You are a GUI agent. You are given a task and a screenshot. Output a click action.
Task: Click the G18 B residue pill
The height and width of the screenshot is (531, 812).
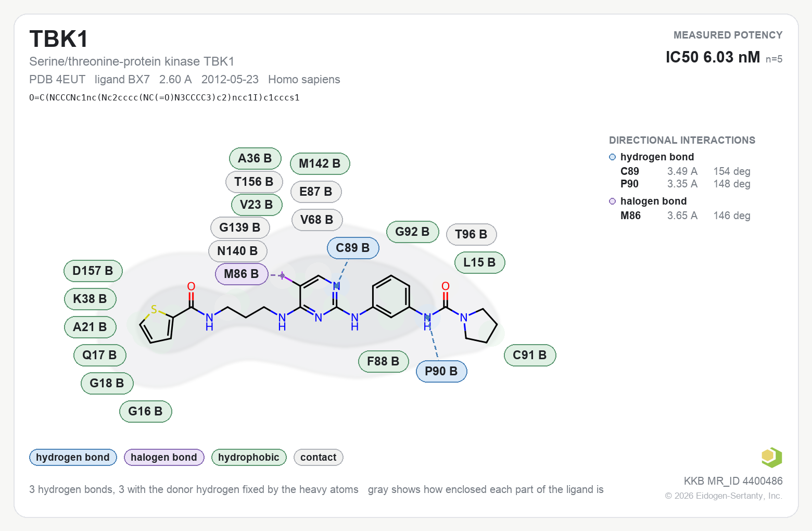107,383
